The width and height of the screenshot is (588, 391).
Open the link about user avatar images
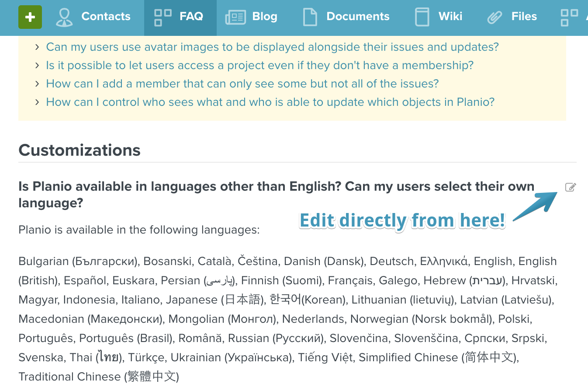272,47
